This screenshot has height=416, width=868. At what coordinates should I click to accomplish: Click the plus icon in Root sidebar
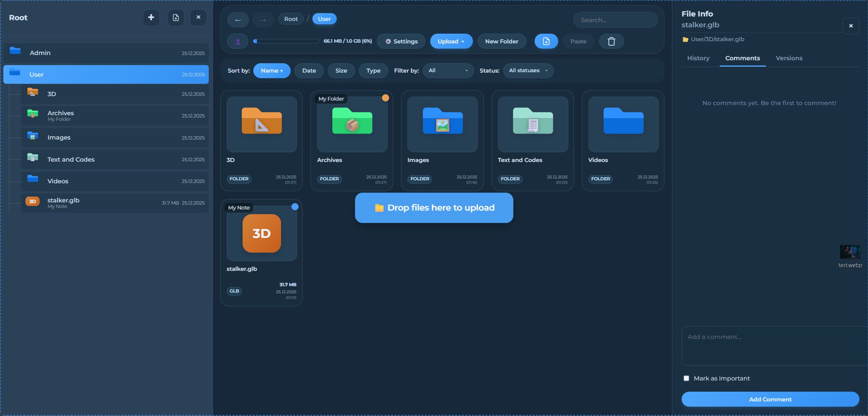151,18
